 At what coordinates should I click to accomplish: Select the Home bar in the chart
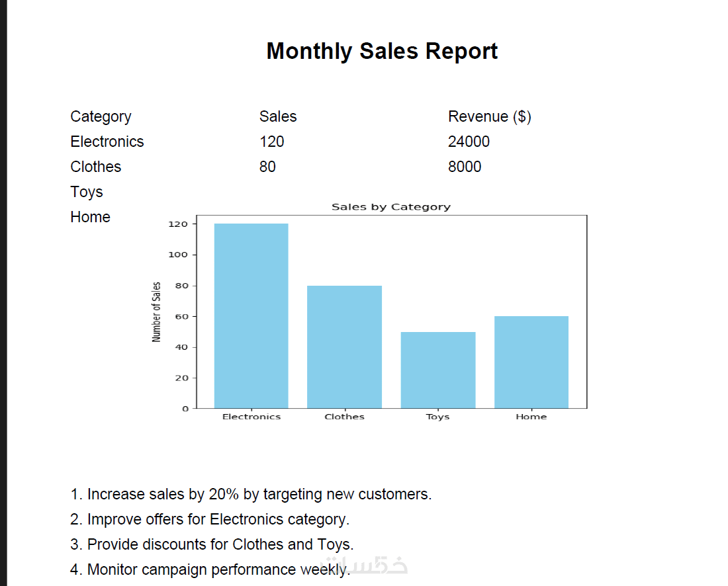point(531,362)
